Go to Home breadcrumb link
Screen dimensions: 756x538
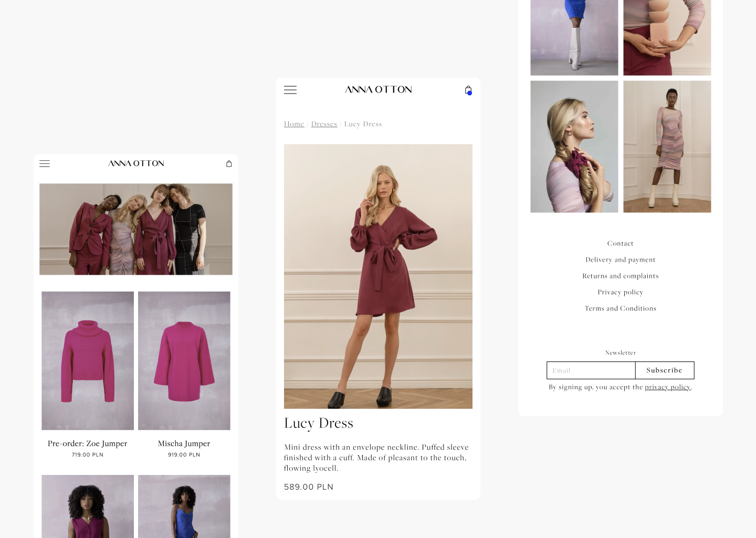point(294,124)
